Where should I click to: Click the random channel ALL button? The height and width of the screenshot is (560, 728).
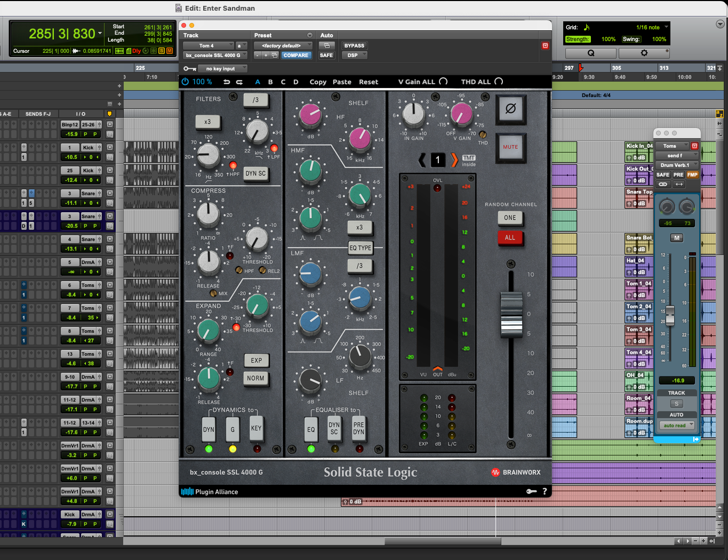510,237
